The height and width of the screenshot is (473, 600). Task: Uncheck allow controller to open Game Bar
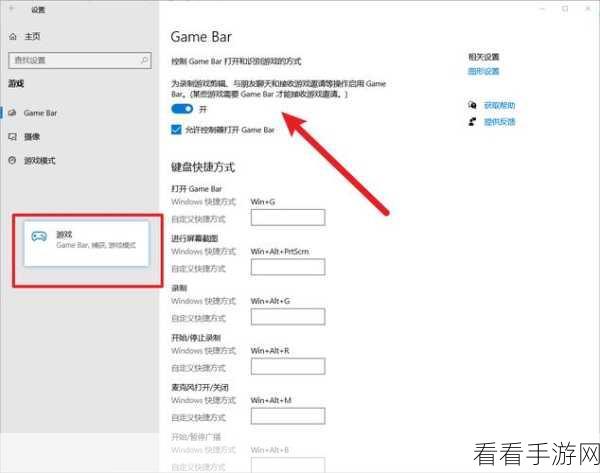[x=176, y=129]
